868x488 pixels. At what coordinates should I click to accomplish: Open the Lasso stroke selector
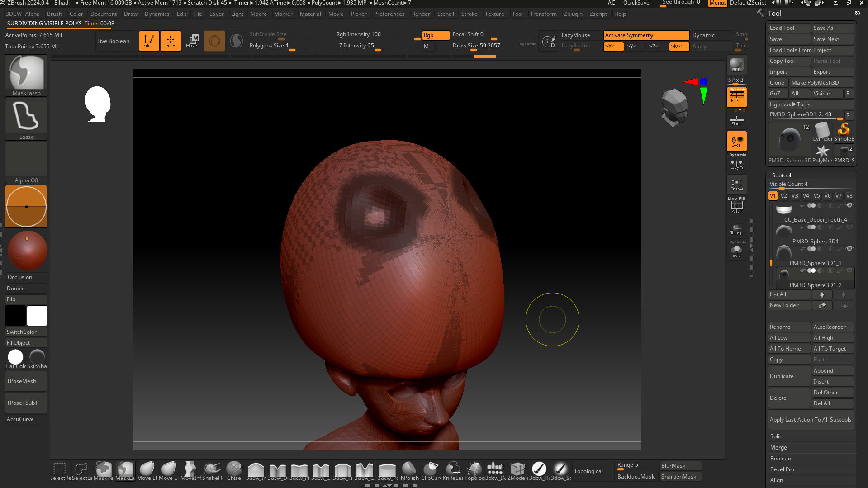tap(26, 119)
